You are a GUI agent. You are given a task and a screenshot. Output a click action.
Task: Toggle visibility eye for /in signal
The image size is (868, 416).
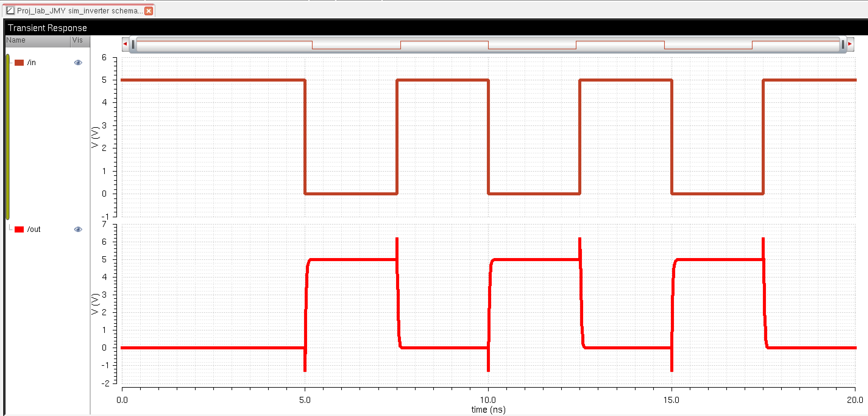78,63
